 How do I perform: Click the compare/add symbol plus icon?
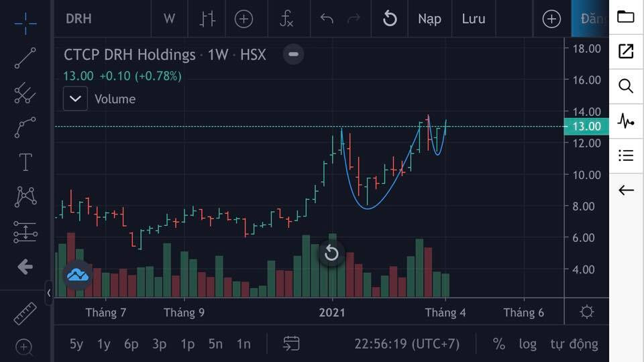pyautogui.click(x=244, y=19)
